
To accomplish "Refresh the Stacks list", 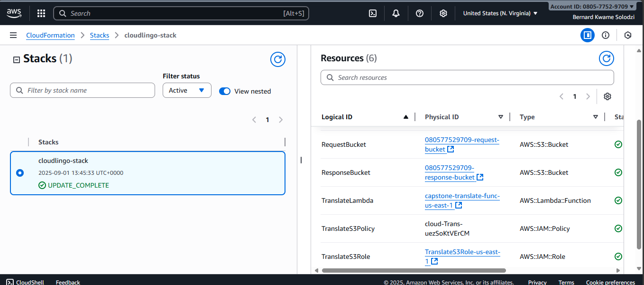I will (x=278, y=59).
